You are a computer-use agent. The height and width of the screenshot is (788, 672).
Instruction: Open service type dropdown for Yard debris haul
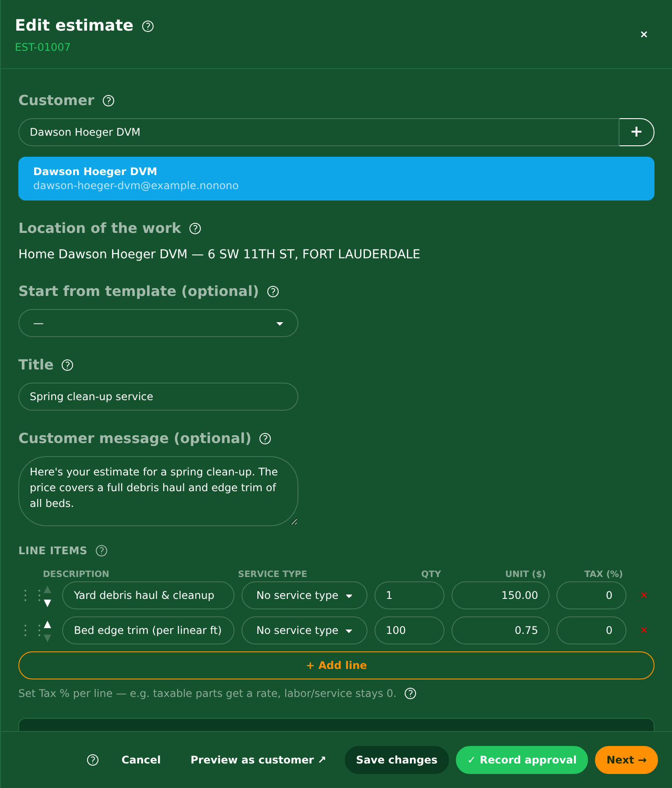(x=304, y=595)
